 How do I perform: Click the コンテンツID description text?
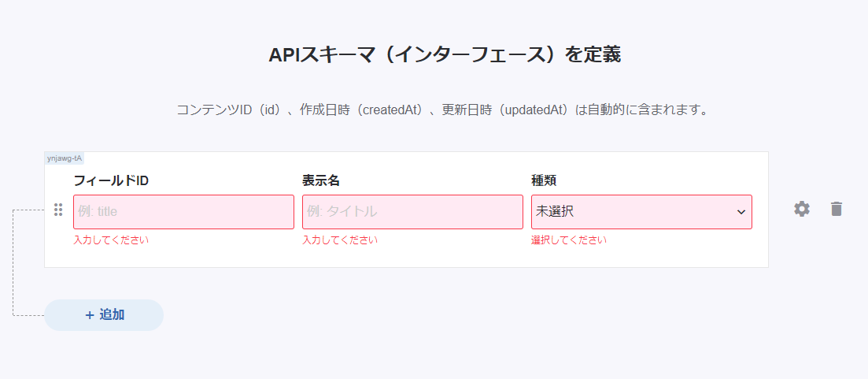[443, 110]
